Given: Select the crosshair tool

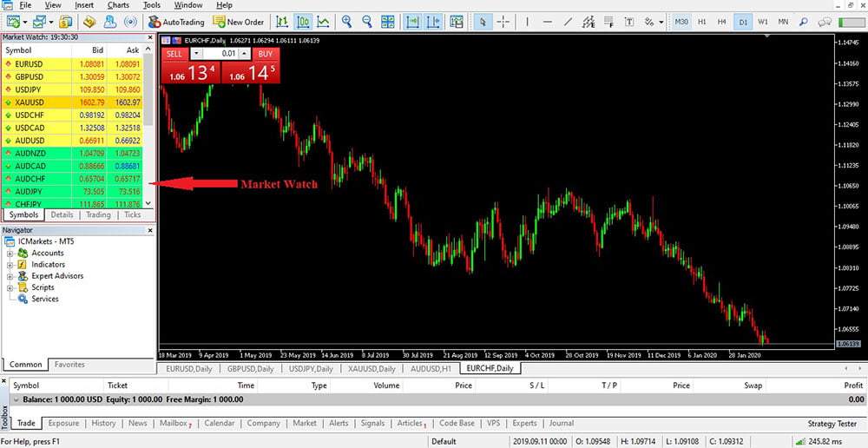Looking at the screenshot, I should tap(503, 23).
